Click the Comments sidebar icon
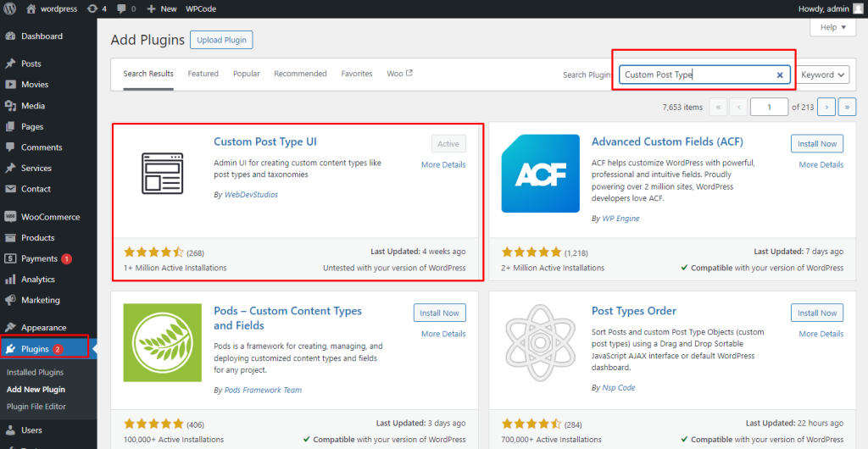The image size is (868, 449). click(x=10, y=147)
